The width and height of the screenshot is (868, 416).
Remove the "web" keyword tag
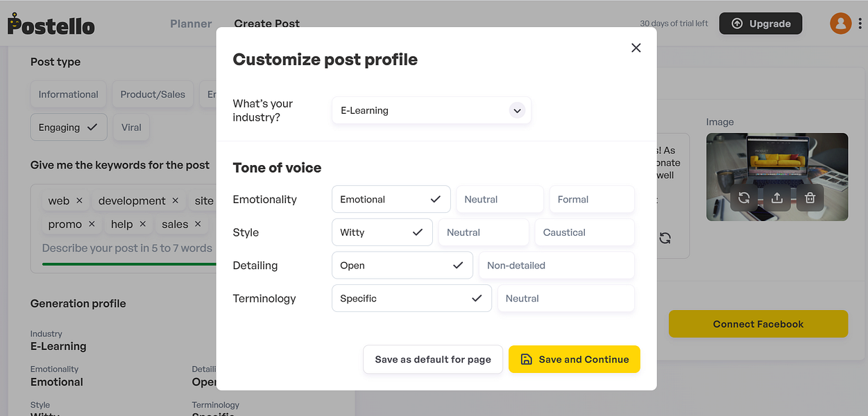79,200
